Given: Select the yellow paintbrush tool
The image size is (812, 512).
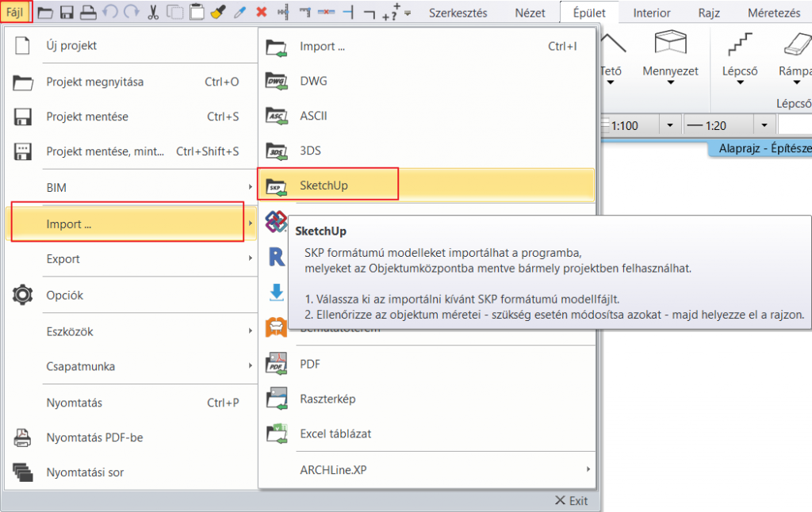Looking at the screenshot, I should coord(218,12).
